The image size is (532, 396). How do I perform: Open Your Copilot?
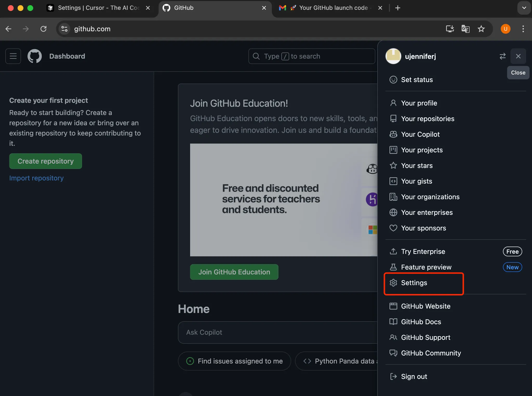point(456,134)
